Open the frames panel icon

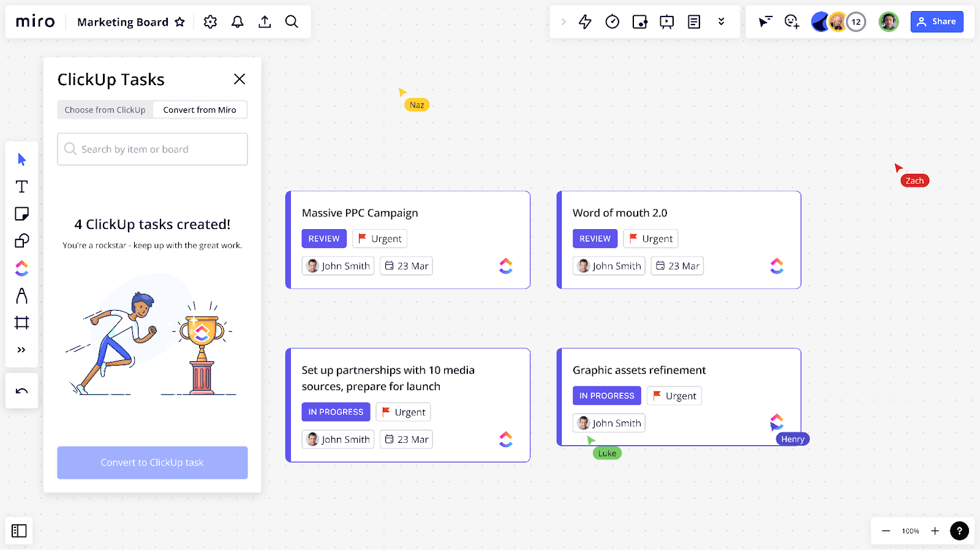click(19, 531)
